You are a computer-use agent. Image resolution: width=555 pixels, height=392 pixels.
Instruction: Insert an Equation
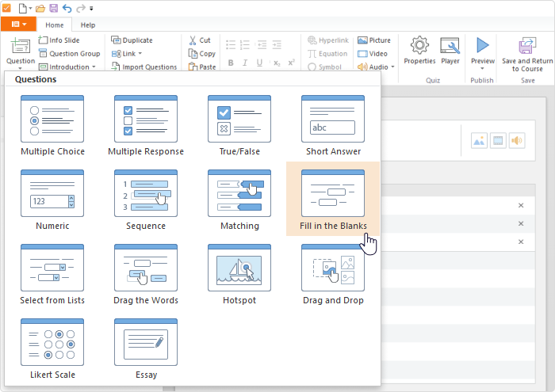[x=327, y=53]
